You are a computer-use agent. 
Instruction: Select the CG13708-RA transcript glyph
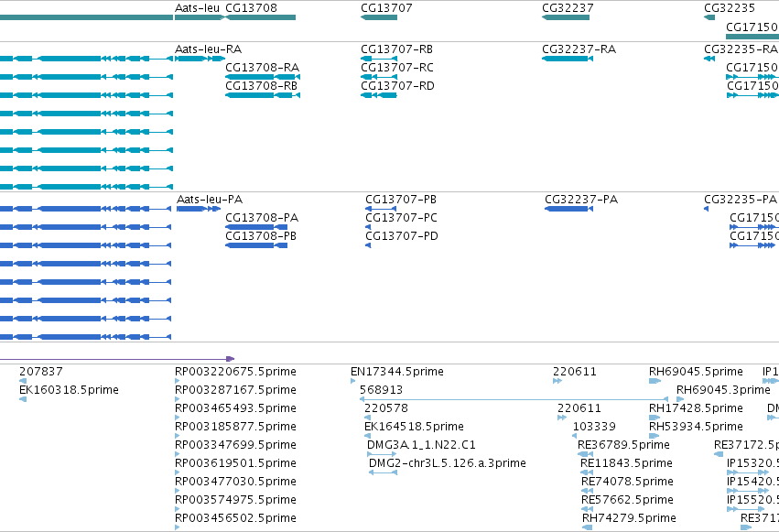click(263, 77)
